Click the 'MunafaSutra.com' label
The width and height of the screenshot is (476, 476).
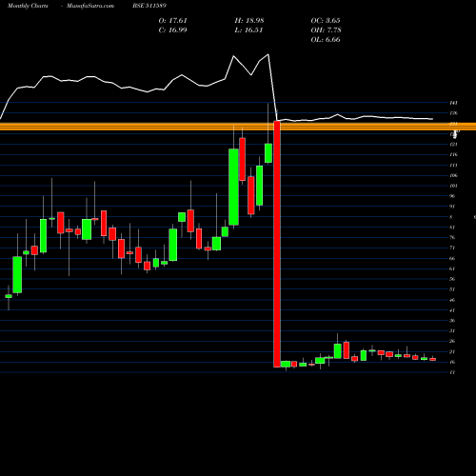(90, 6)
